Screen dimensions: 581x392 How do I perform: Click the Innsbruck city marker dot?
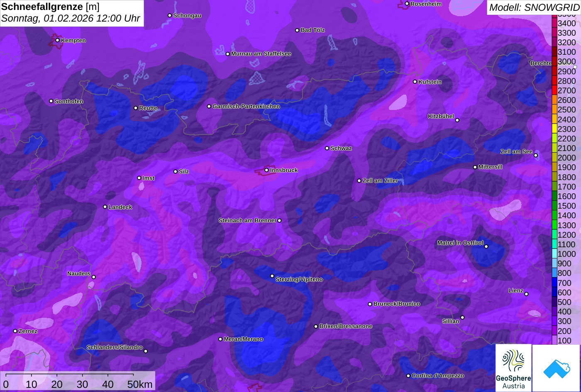point(266,170)
